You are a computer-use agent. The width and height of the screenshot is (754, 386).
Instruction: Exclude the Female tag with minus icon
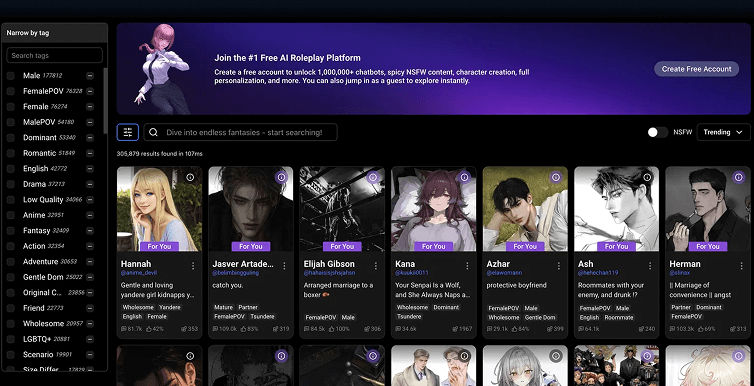90,106
